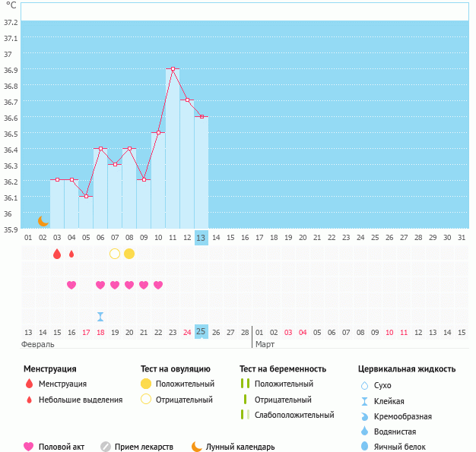Screen dimensions: 476x452
Task: Select the empty ovulation test circle on day 07
Action: pos(115,254)
